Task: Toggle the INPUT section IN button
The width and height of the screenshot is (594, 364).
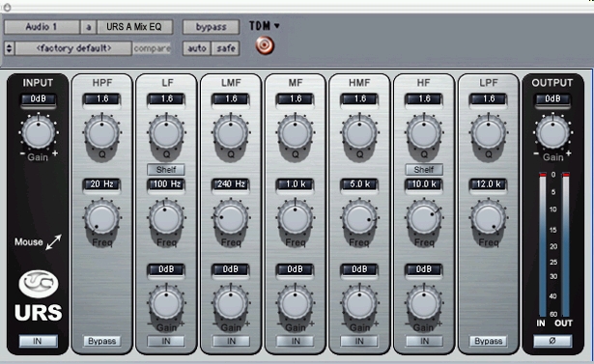Action: coord(39,341)
